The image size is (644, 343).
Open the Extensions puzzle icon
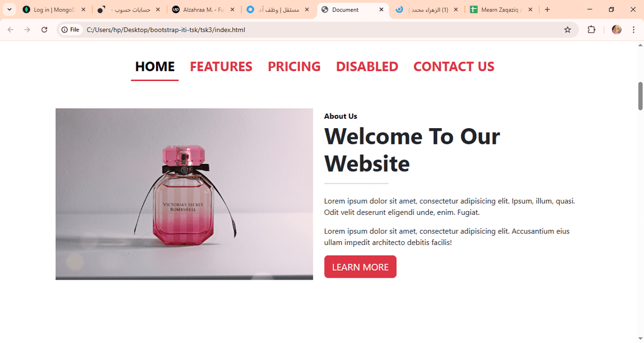pyautogui.click(x=591, y=30)
